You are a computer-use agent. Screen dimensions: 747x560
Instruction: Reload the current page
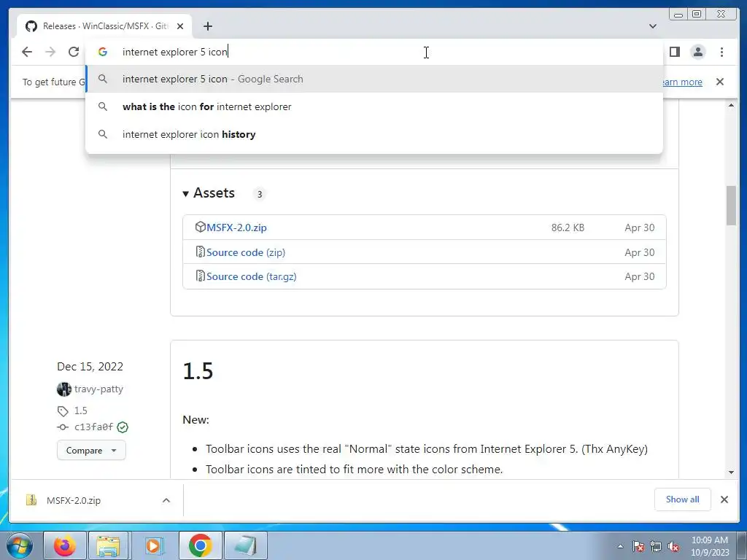[74, 52]
